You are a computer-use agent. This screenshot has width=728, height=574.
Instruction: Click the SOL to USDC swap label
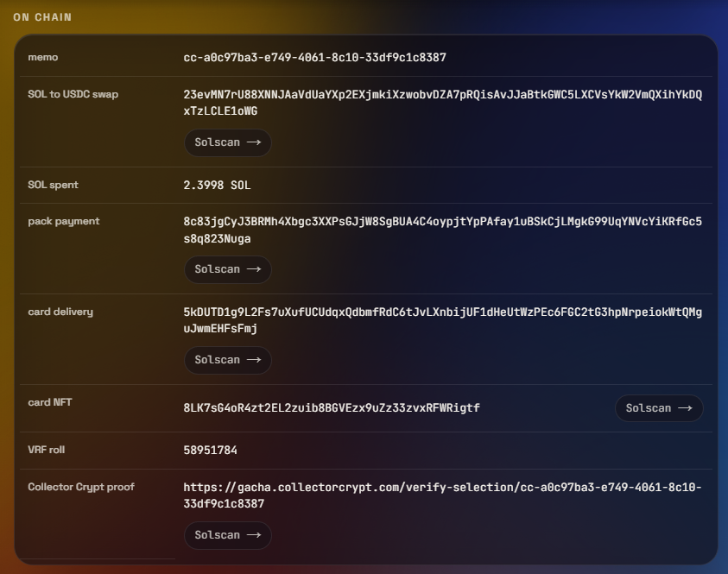73,94
